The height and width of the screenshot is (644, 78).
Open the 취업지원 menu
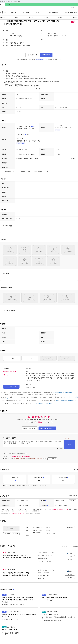tap(26, 13)
